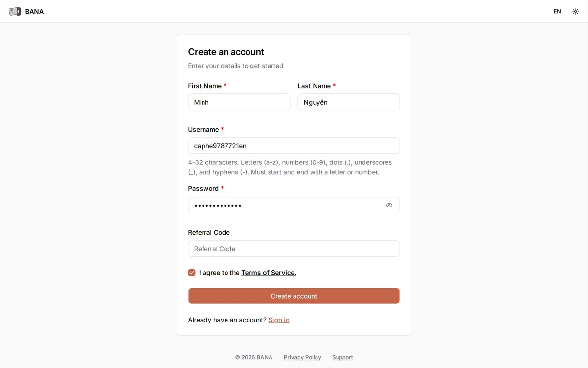This screenshot has height=368, width=588.
Task: Uncheck the Terms of Service agreement checkbox
Action: coord(192,273)
